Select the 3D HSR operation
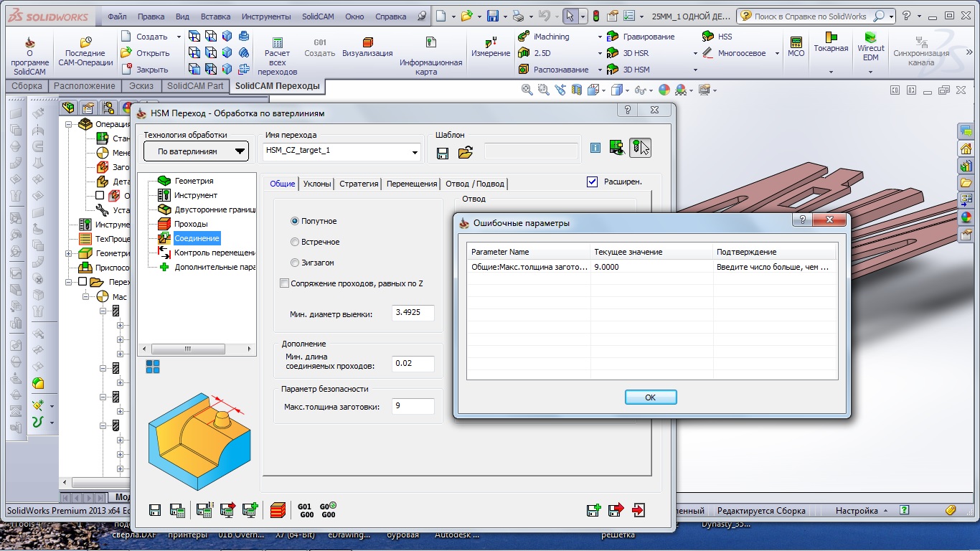The width and height of the screenshot is (980, 551). [628, 53]
